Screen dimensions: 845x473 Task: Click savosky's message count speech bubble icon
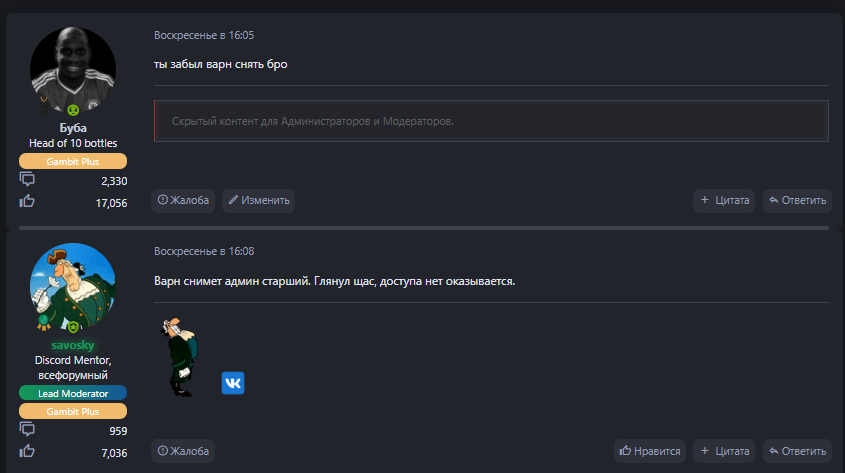pos(27,430)
